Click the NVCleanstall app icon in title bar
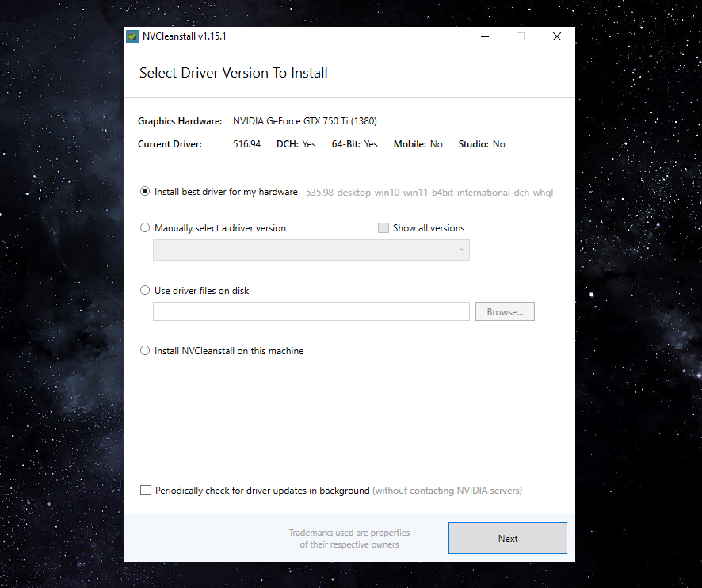The image size is (702, 588). pyautogui.click(x=132, y=36)
